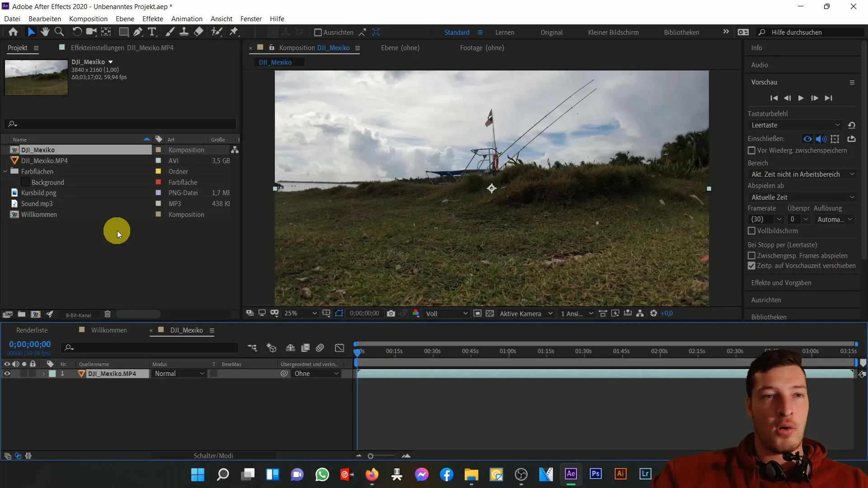Open the Komposition menu
This screenshot has width=868, height=488.
88,19
